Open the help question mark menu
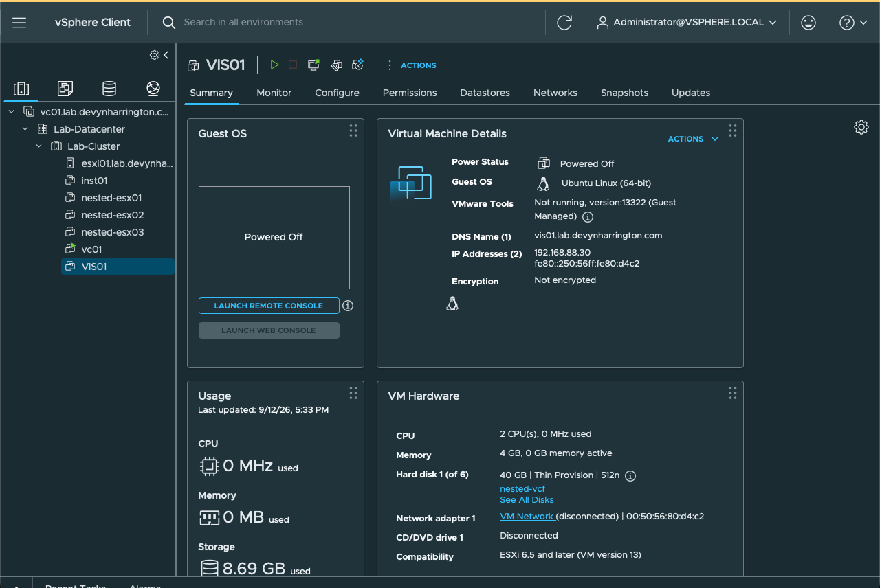 tap(853, 23)
